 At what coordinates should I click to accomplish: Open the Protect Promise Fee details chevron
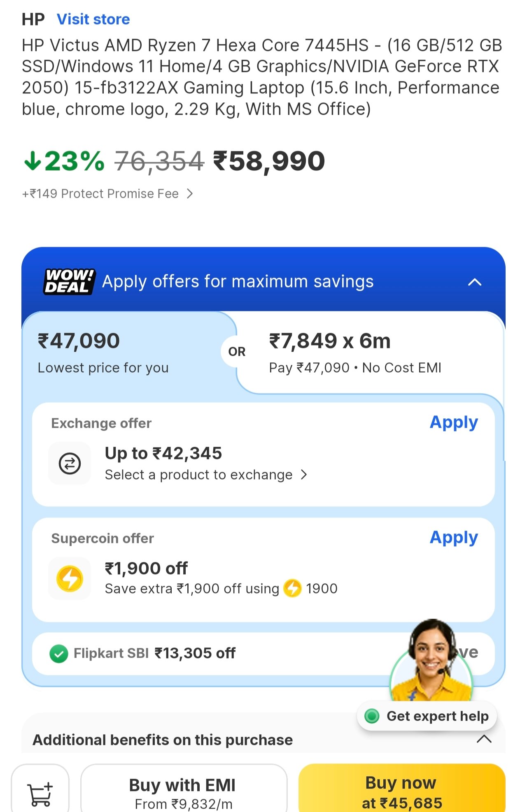point(189,194)
